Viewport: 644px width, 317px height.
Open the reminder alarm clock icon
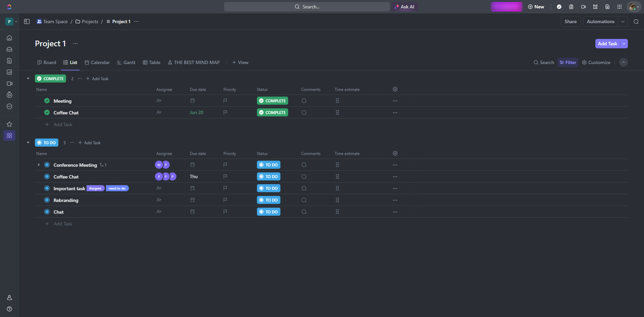(595, 7)
